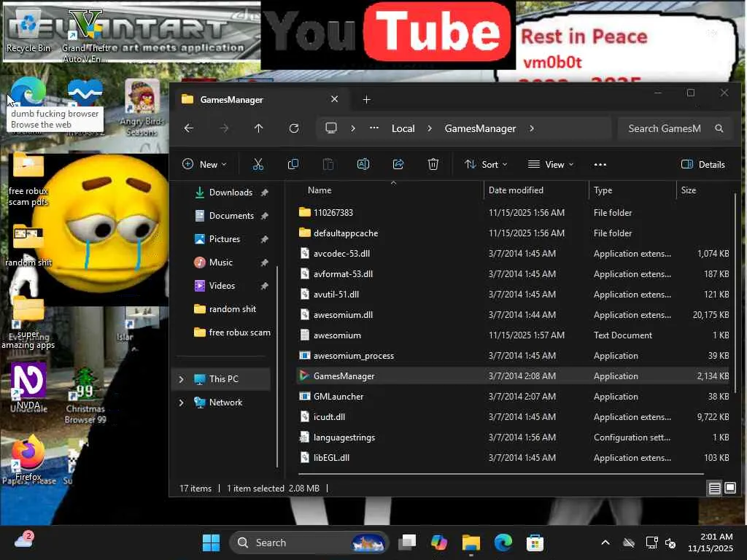Open Microsoft Edge from taskbar
This screenshot has width=747, height=560.
[503, 542]
